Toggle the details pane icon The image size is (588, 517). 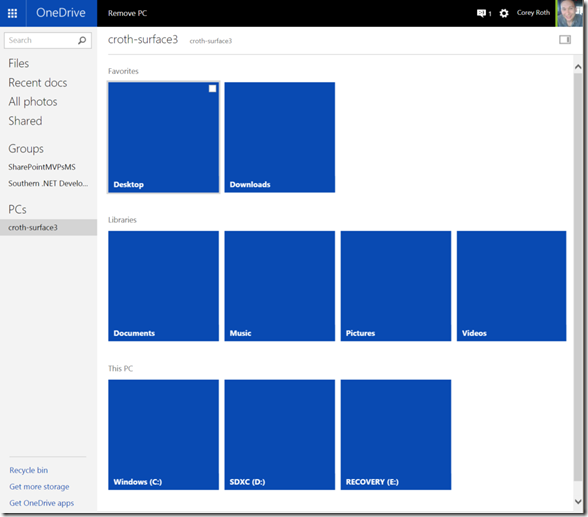point(565,39)
